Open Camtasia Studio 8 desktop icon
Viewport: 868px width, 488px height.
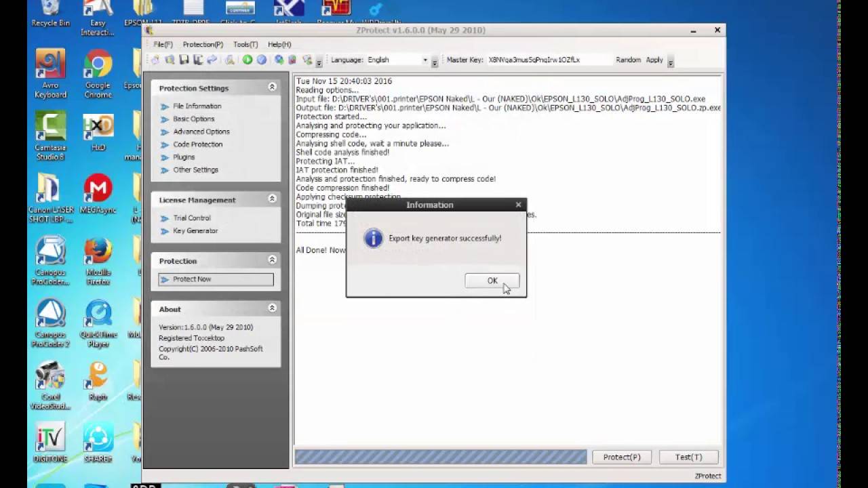51,137
